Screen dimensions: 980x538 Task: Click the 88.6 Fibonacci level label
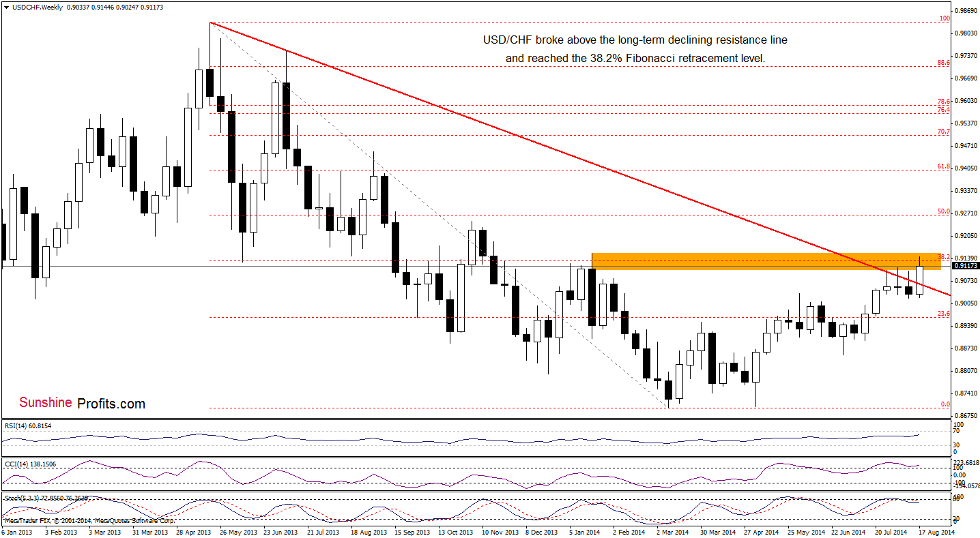944,62
